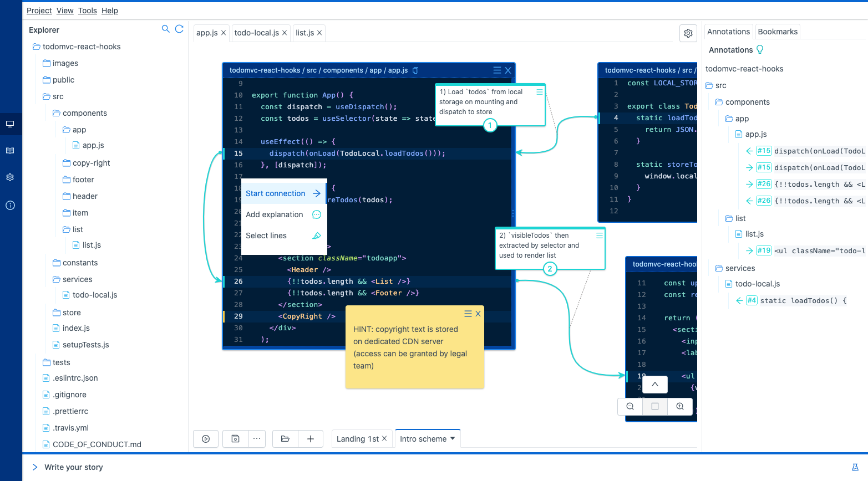Open the View menu
Screen dimensions: 868x481
pyautogui.click(x=65, y=11)
